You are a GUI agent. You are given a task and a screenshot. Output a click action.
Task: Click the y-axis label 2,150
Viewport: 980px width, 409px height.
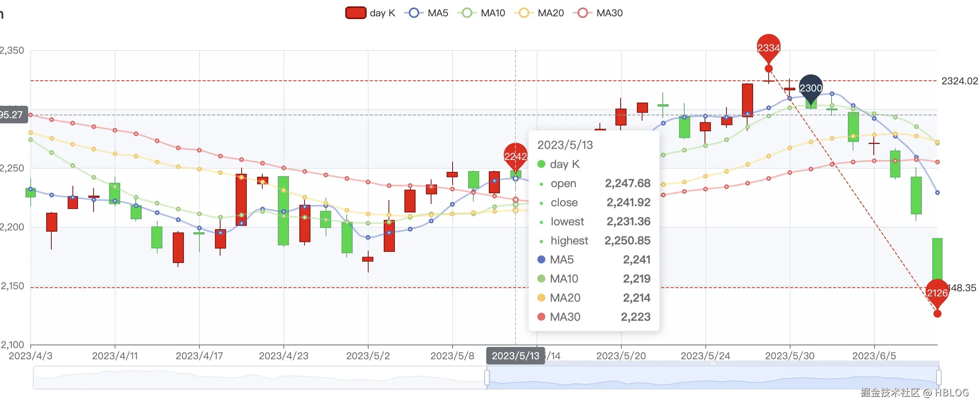[x=12, y=286]
